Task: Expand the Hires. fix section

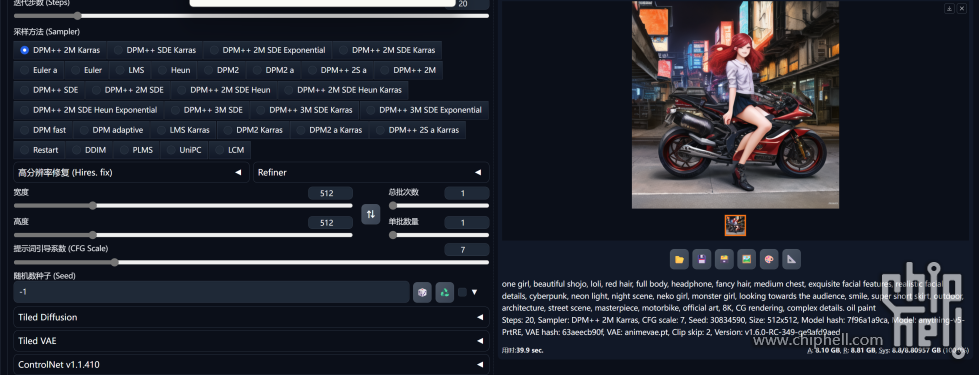Action: [x=131, y=172]
